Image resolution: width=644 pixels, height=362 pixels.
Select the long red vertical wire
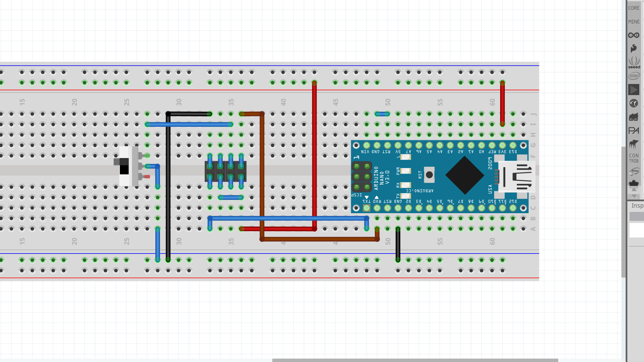pos(315,156)
